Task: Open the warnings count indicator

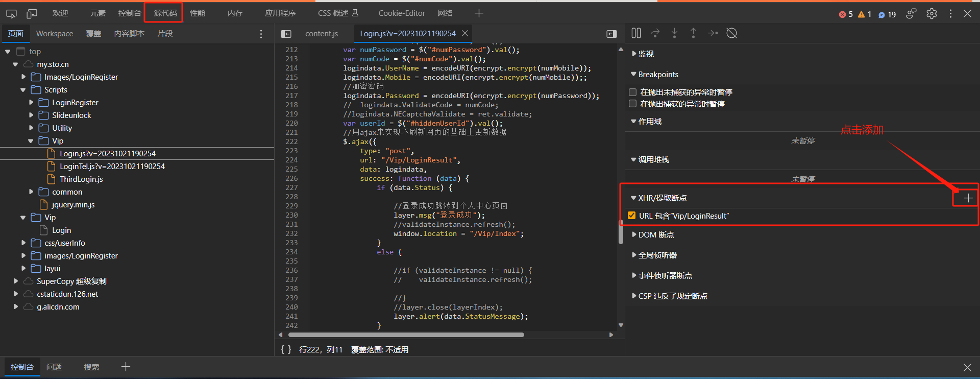Action: pyautogui.click(x=864, y=14)
